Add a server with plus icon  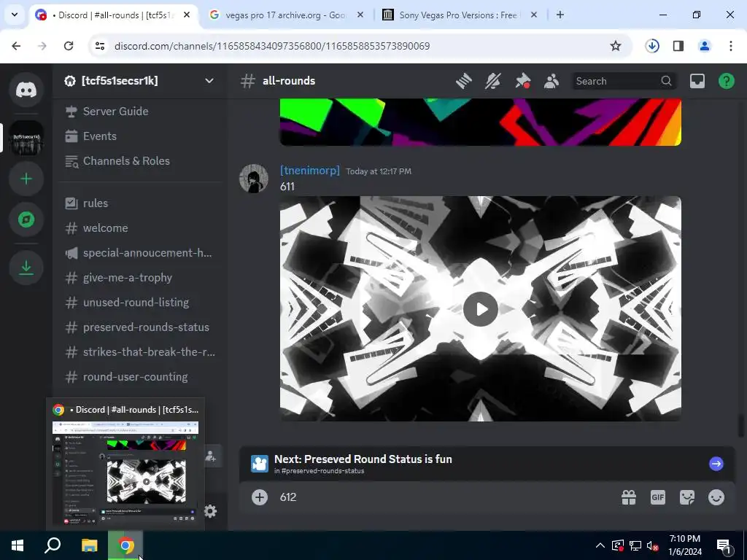[26, 179]
